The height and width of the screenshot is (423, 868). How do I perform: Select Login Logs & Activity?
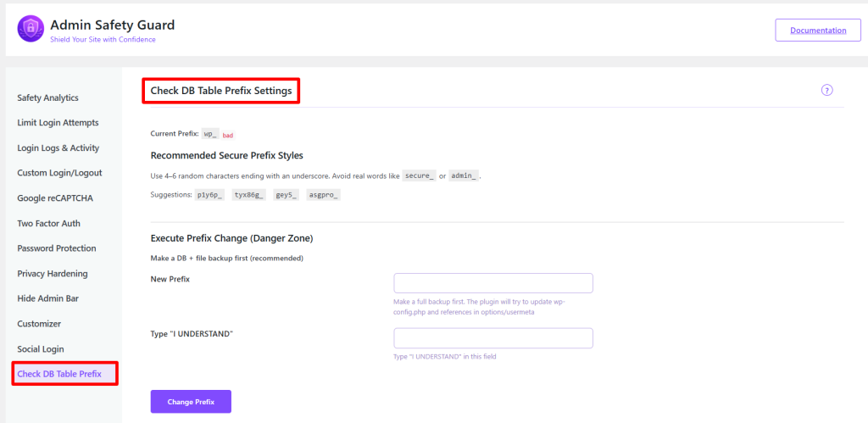click(58, 148)
